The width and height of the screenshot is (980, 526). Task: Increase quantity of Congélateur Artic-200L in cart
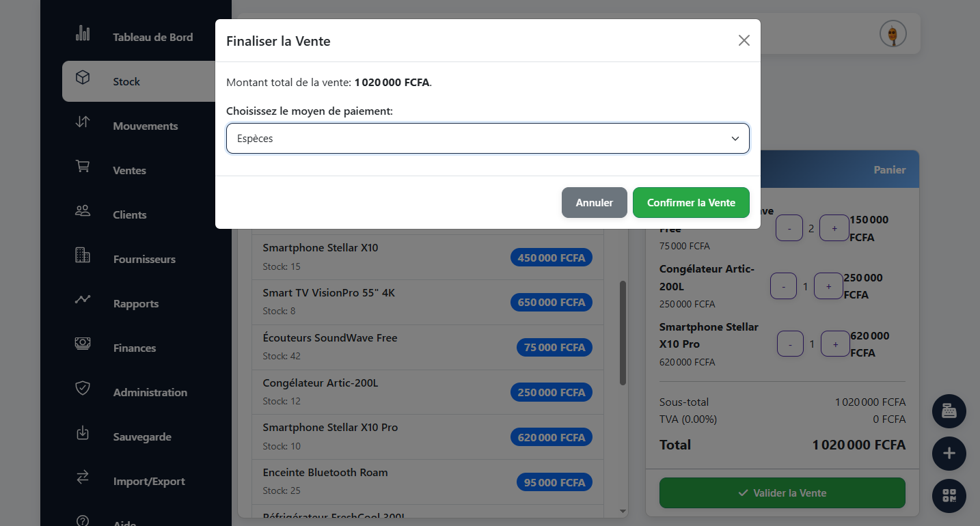pos(828,286)
